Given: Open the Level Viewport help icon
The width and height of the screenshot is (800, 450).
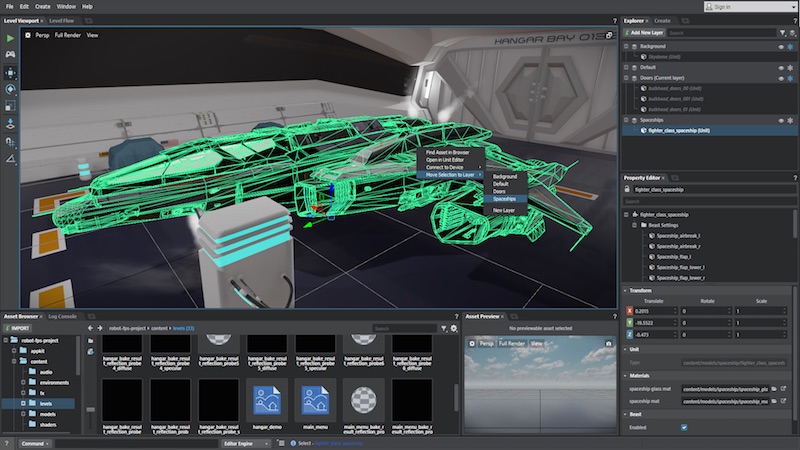Looking at the screenshot, I should click(614, 21).
